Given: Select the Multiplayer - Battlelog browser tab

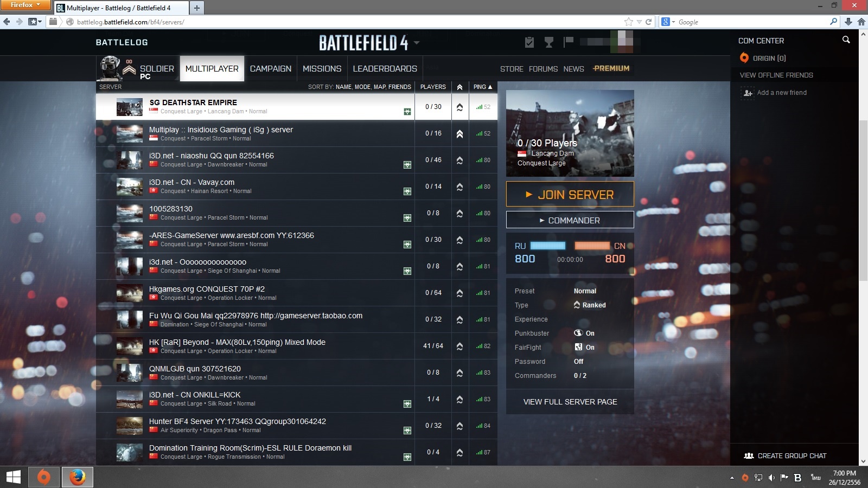Looking at the screenshot, I should (122, 8).
